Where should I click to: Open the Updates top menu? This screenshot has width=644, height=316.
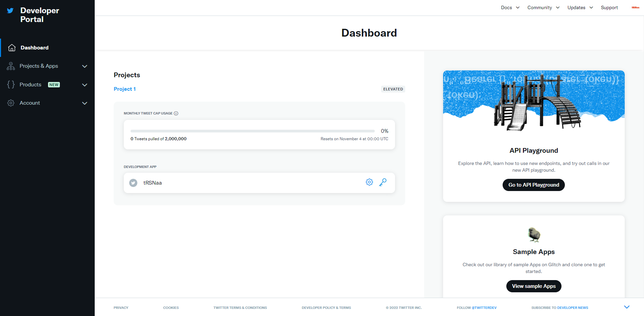(580, 7)
